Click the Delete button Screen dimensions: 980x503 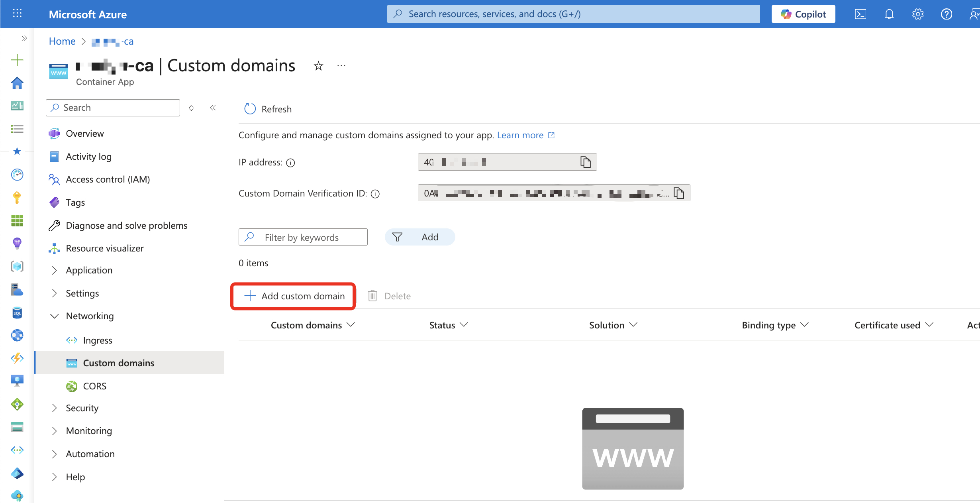coord(389,296)
